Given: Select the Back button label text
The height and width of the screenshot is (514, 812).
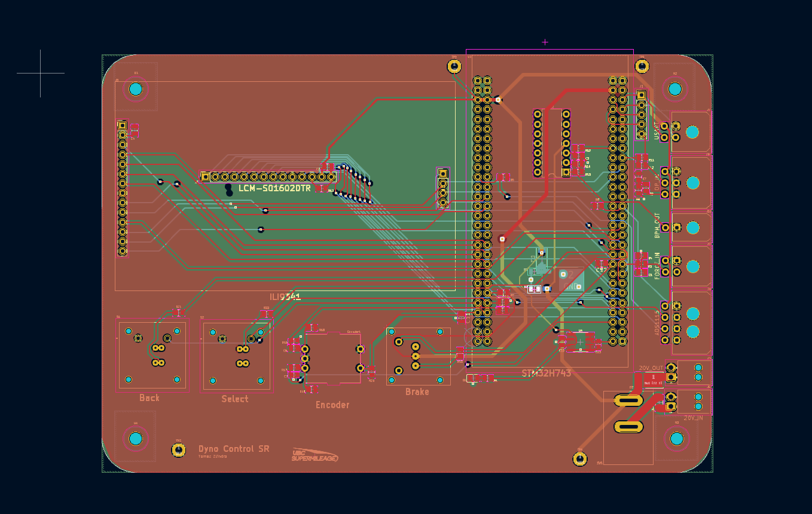Looking at the screenshot, I should pos(149,398).
